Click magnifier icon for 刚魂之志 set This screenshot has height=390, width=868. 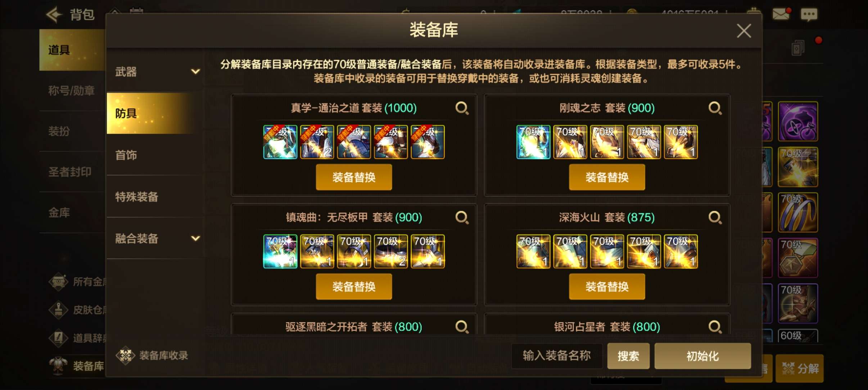point(715,108)
